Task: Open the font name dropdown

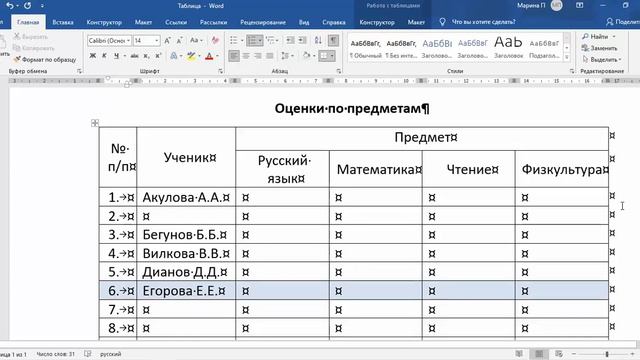Action: [128, 41]
